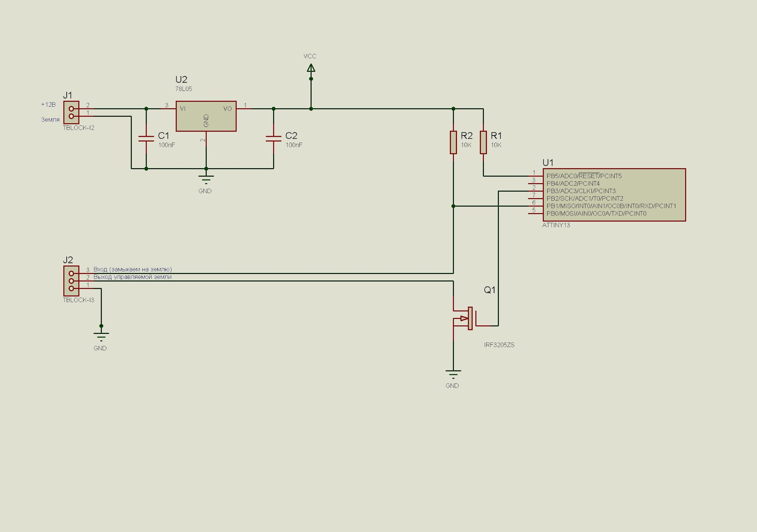
Task: Click the C1 100nF value label
Action: tap(166, 145)
